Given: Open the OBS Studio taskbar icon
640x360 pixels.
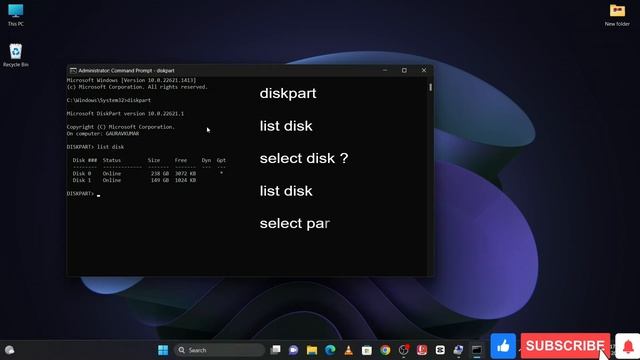Looking at the screenshot, I should pyautogui.click(x=403, y=350).
